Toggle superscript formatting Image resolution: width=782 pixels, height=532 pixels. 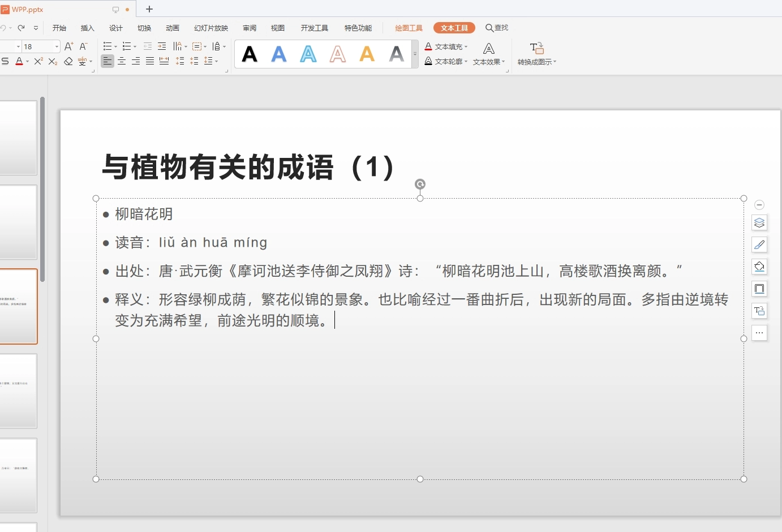click(38, 61)
